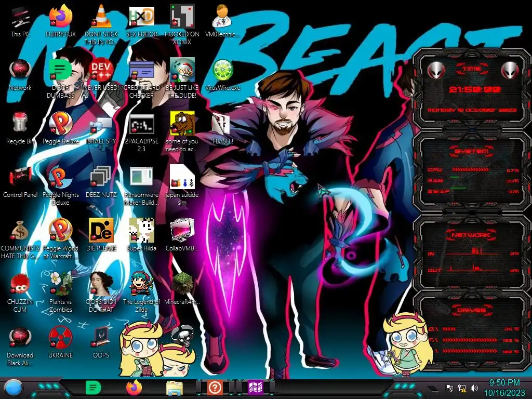This screenshot has width=532, height=399.
Task: Open the volume speaker tray icon
Action: 474,388
